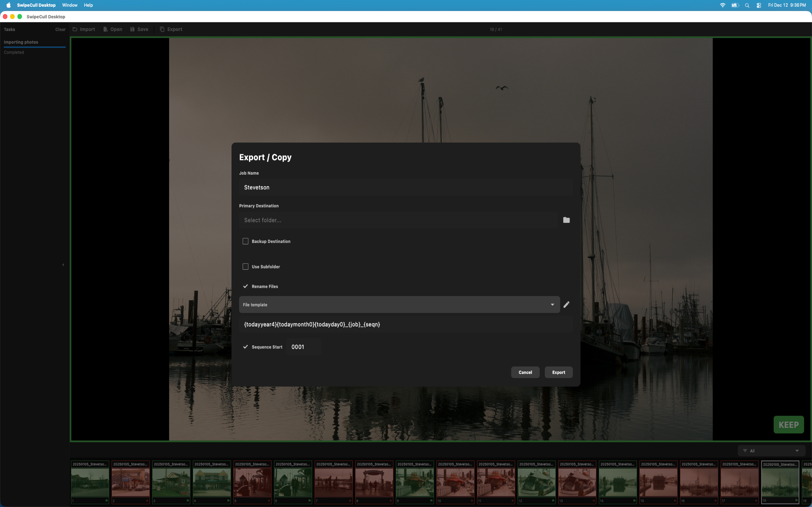The image size is (812, 507).
Task: Enable the Use Subfolder checkbox
Action: [x=245, y=266]
